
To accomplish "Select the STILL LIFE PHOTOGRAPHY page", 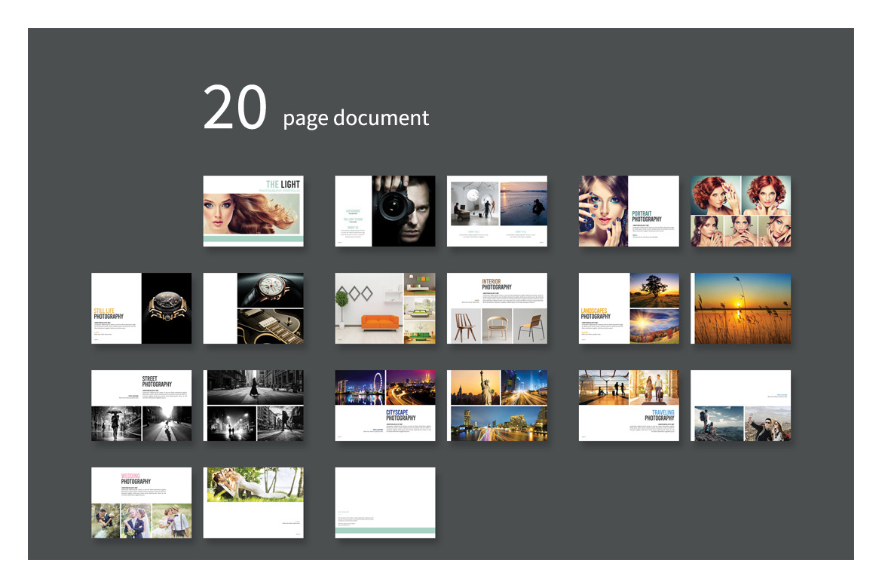I will pos(141,308).
